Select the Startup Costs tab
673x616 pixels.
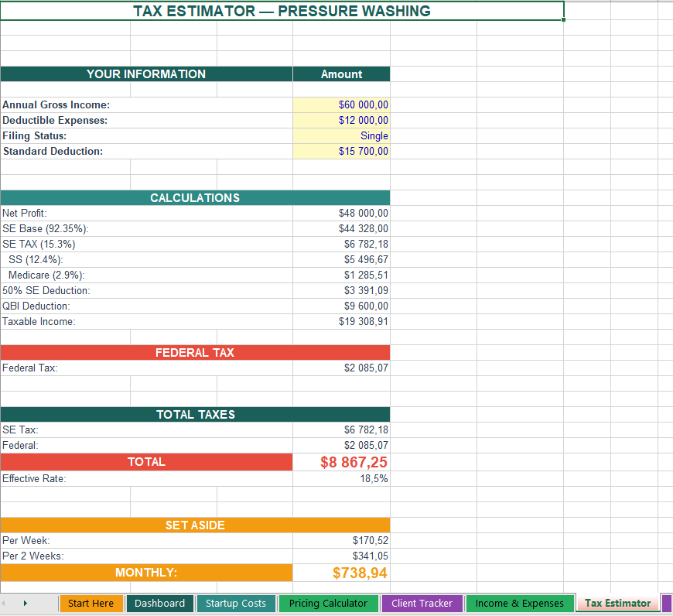tap(236, 603)
